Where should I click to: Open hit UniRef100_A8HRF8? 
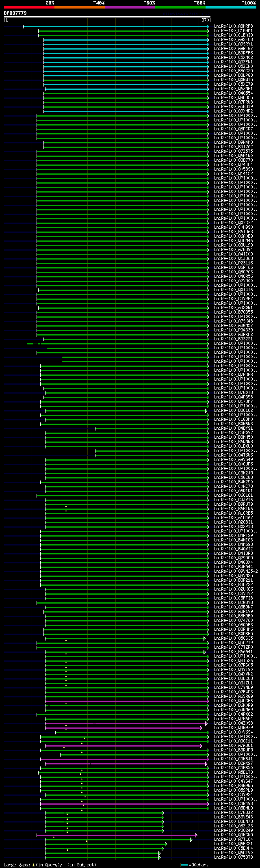(233, 26)
